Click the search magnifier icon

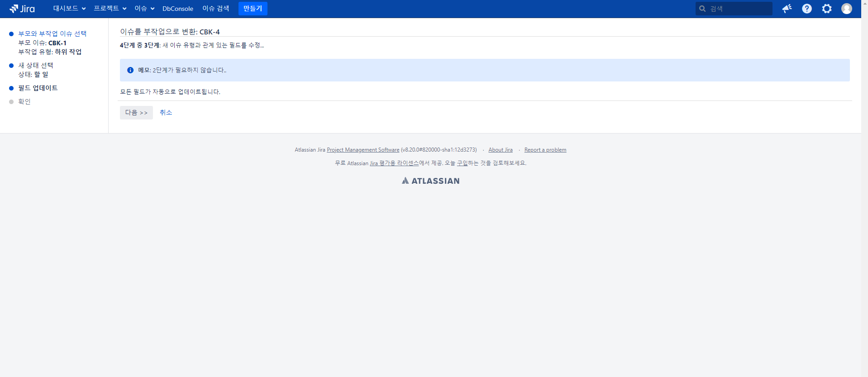[702, 9]
